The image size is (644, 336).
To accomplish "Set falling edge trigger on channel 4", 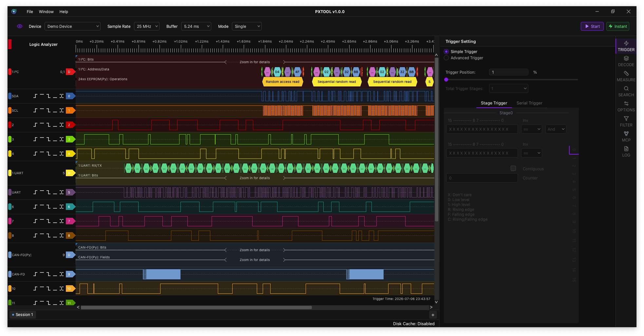I will point(48,154).
